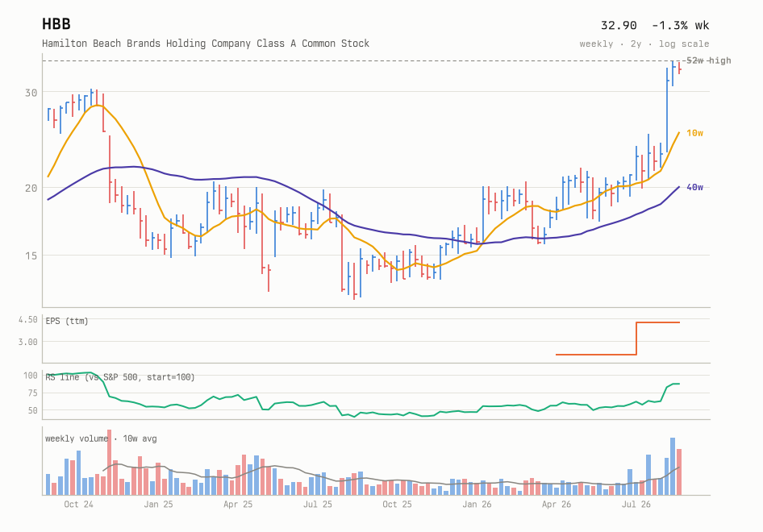Click the orange '10w' moving average label
The height and width of the screenshot is (532, 763).
coord(695,133)
